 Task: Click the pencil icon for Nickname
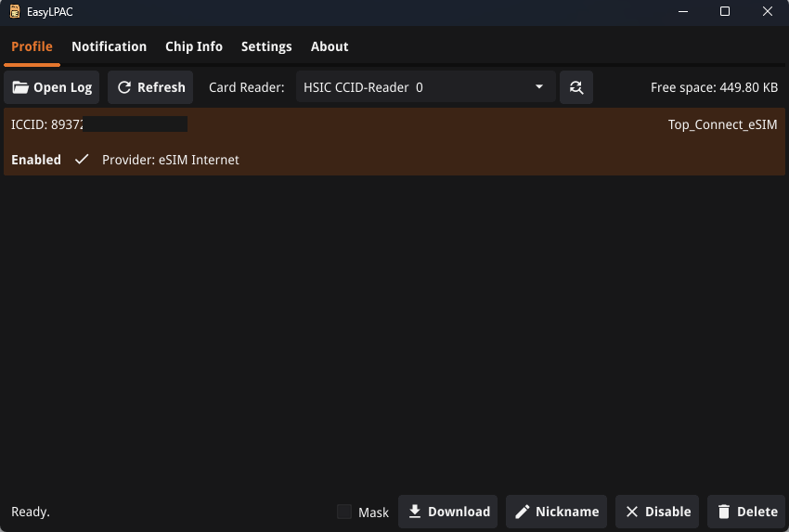click(523, 512)
